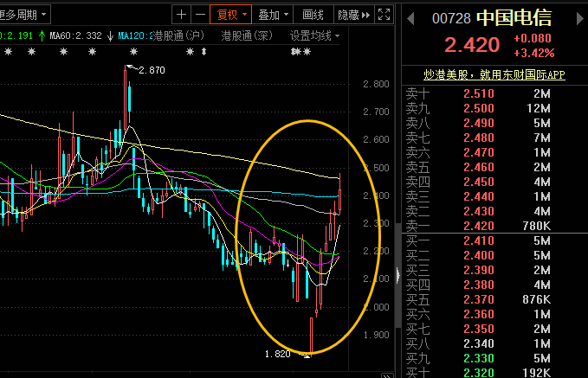Click the minus zoom-out chart button
Screen dimensions: 588x378
(200, 15)
